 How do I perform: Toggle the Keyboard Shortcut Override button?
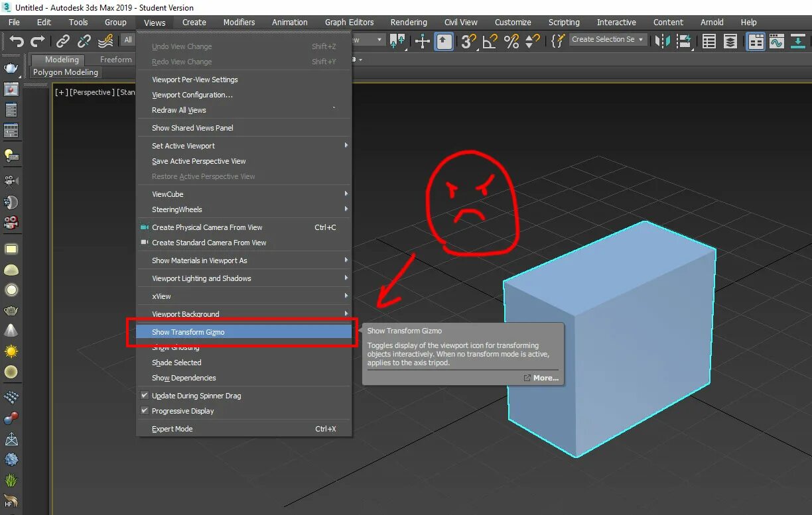click(x=444, y=42)
